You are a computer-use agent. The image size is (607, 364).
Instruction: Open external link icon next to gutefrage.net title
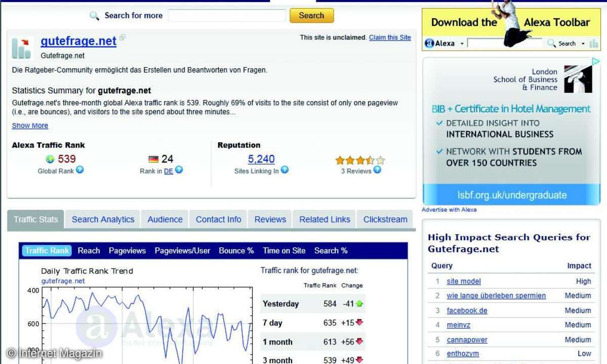122,37
